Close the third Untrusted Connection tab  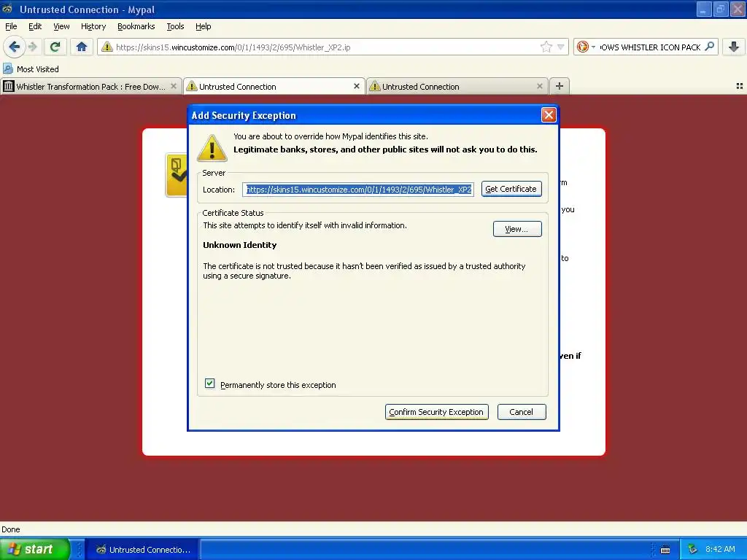539,86
